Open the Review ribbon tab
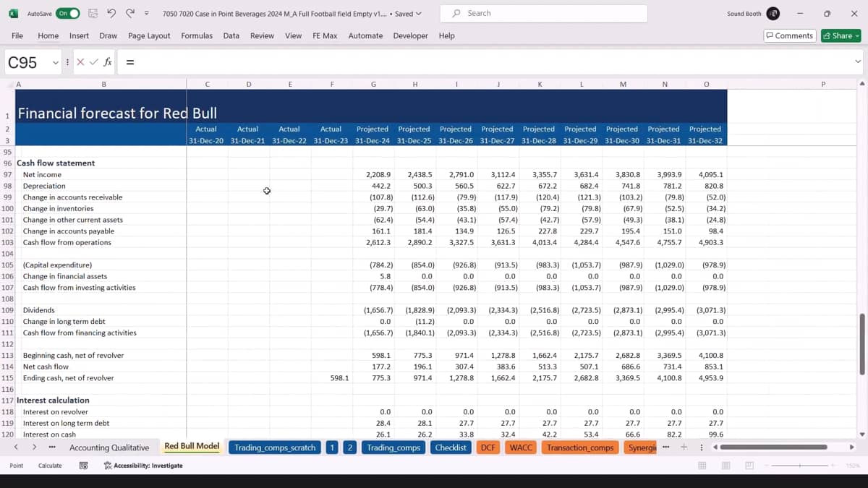The image size is (868, 488). point(262,35)
